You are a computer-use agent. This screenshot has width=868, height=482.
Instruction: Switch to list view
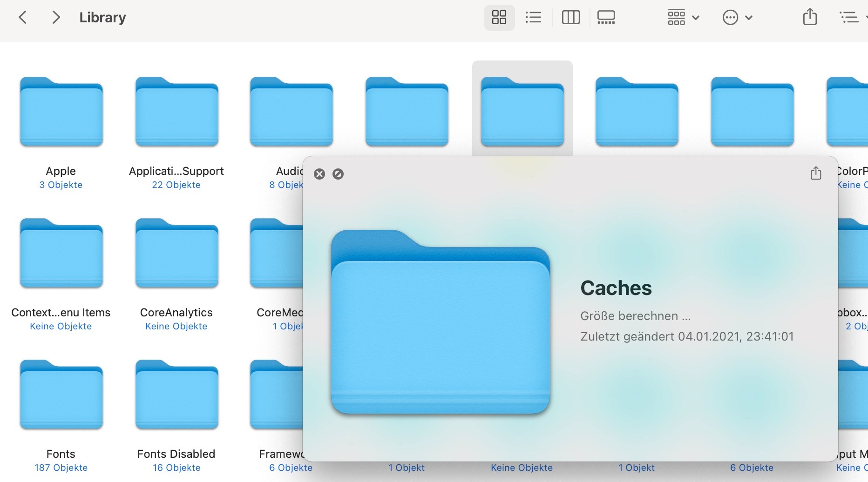click(x=533, y=18)
